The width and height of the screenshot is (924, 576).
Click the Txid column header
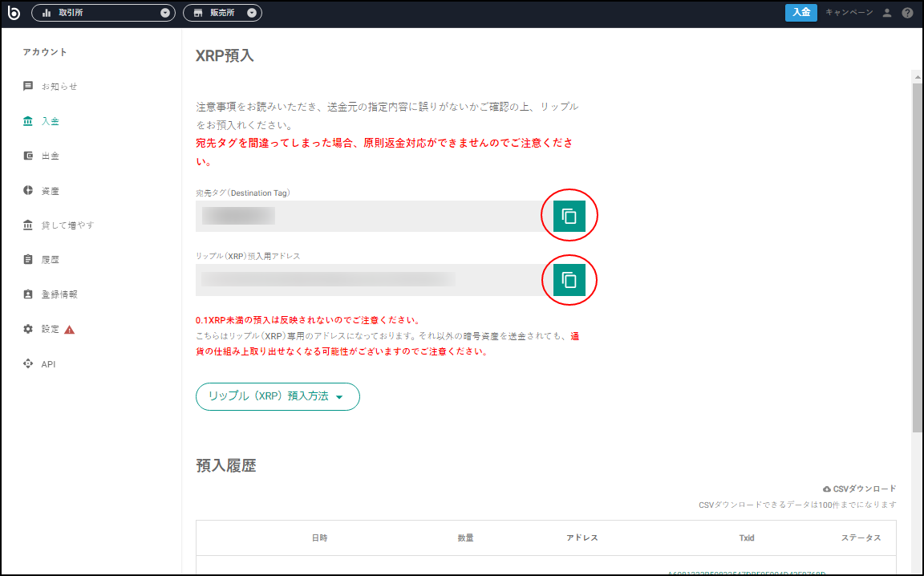click(x=747, y=537)
